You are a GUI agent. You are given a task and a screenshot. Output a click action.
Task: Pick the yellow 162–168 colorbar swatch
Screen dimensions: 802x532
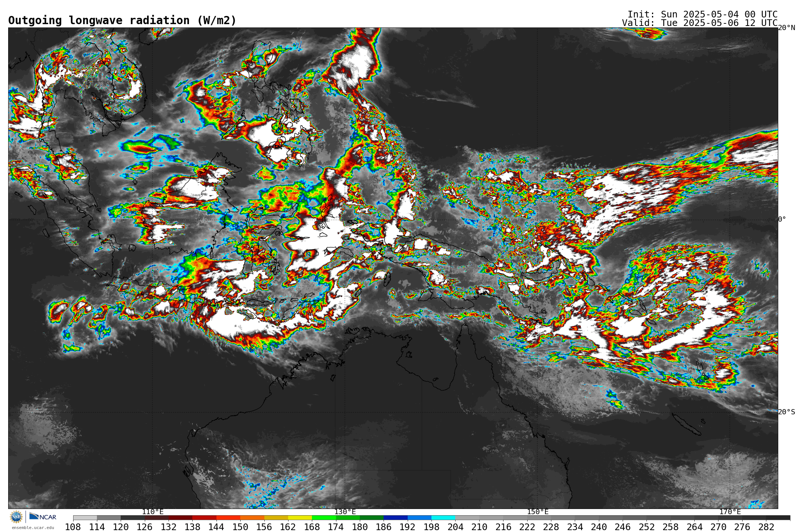click(x=300, y=518)
